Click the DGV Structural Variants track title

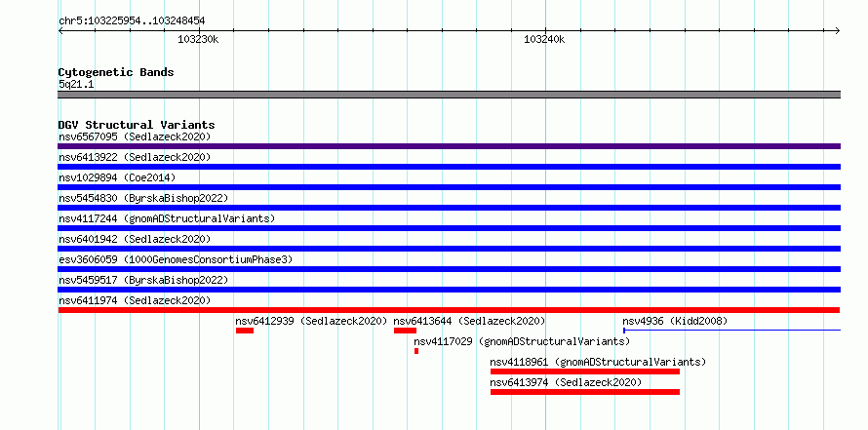[x=137, y=125]
